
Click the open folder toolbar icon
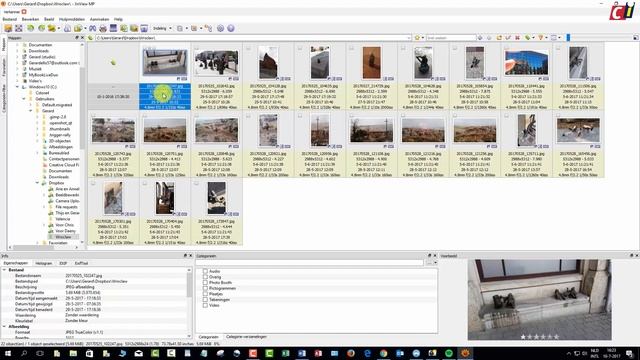[x=51, y=28]
